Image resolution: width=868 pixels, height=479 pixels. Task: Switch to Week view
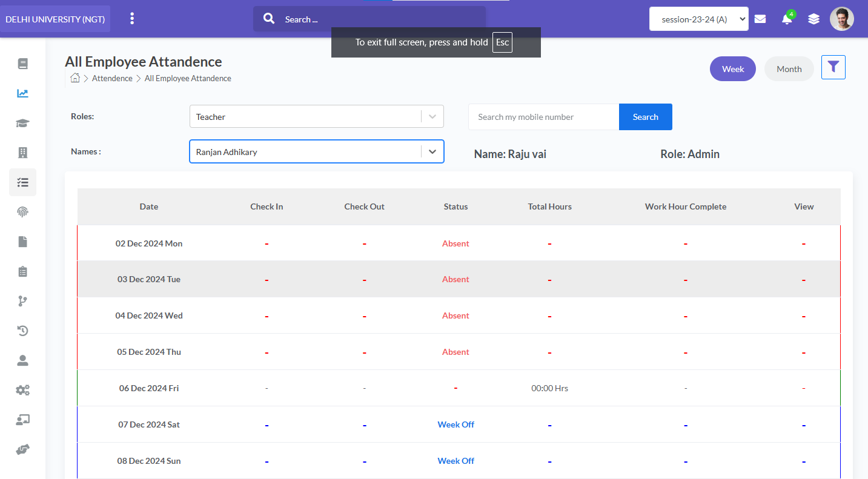click(x=733, y=68)
